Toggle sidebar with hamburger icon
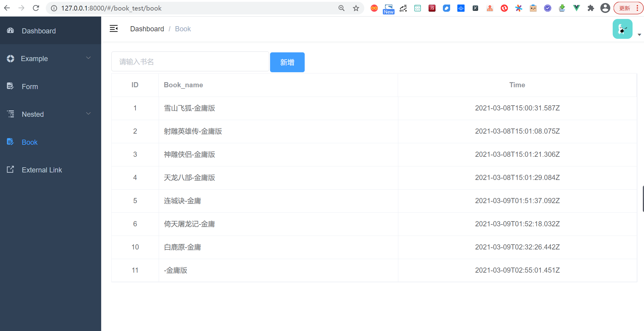Viewport: 644px width, 331px height. 114,29
